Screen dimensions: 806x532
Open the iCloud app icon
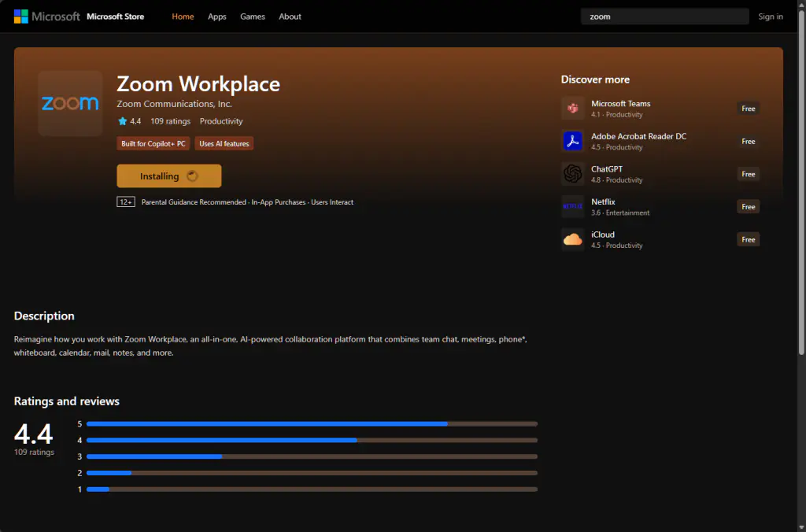(x=572, y=239)
